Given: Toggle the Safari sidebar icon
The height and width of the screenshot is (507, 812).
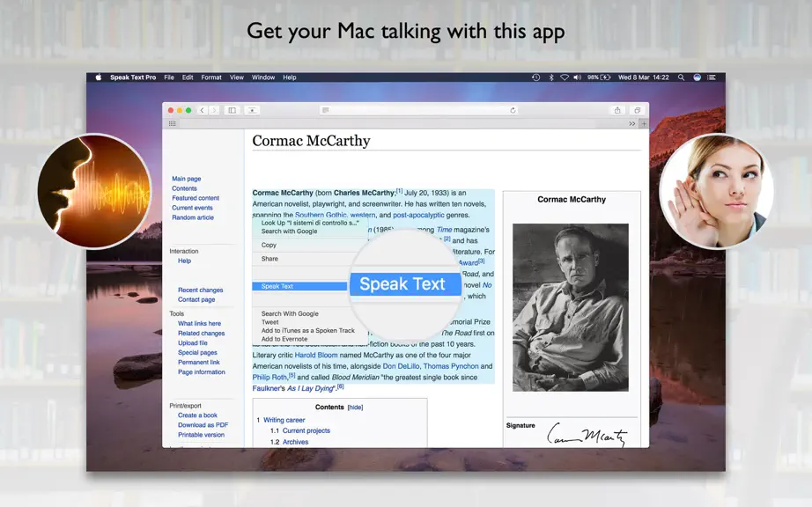Looking at the screenshot, I should [x=232, y=110].
